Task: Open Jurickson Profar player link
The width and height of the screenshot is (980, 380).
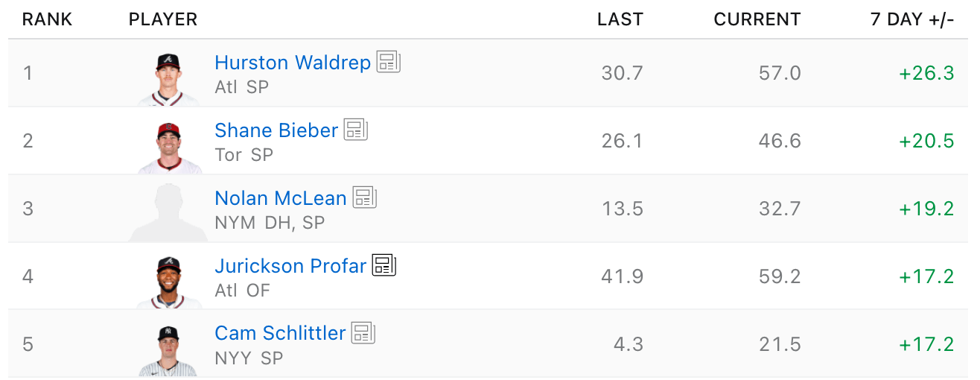Action: coord(290,266)
